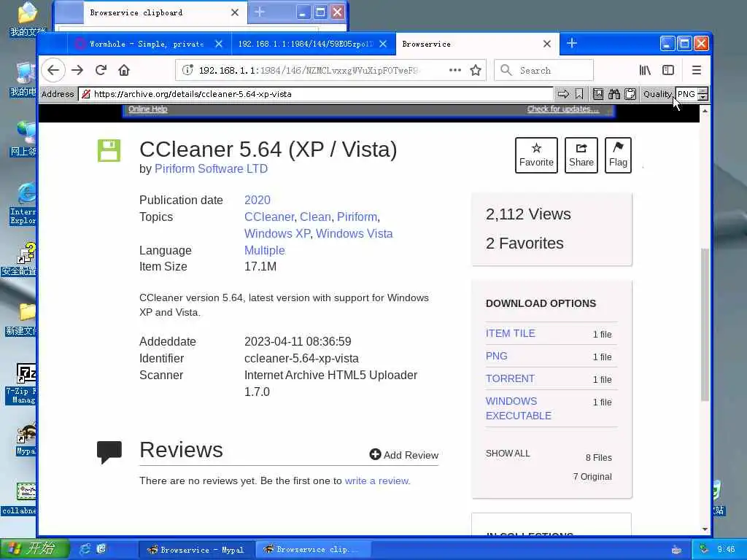Viewport: 747px width, 560px height.
Task: Click Add Review
Action: tap(404, 455)
